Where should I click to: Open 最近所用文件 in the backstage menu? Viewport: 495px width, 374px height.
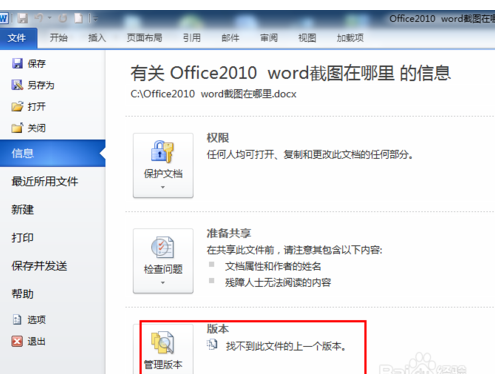coord(45,182)
